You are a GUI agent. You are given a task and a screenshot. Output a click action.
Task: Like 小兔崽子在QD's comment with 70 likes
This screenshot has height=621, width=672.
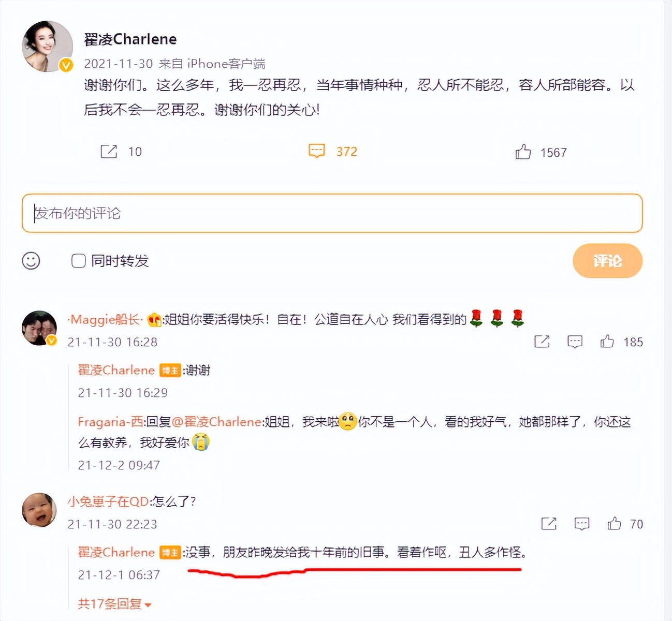coord(614,523)
